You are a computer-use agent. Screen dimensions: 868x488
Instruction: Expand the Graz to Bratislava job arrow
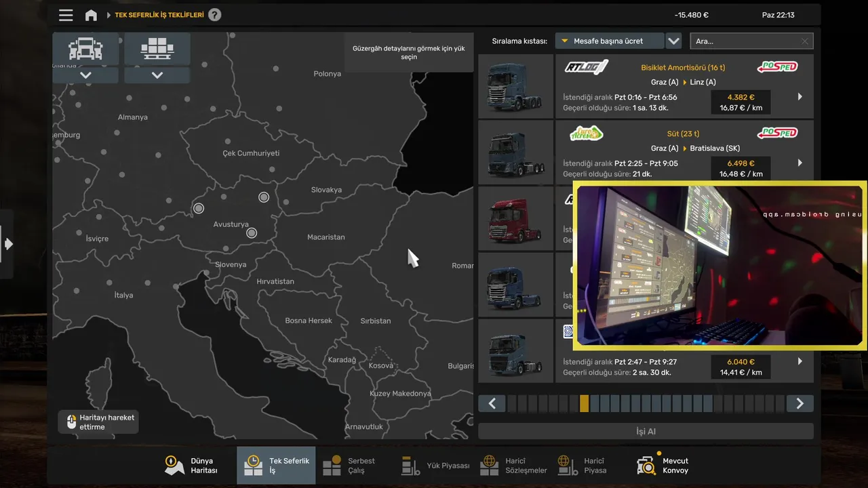pyautogui.click(x=800, y=163)
